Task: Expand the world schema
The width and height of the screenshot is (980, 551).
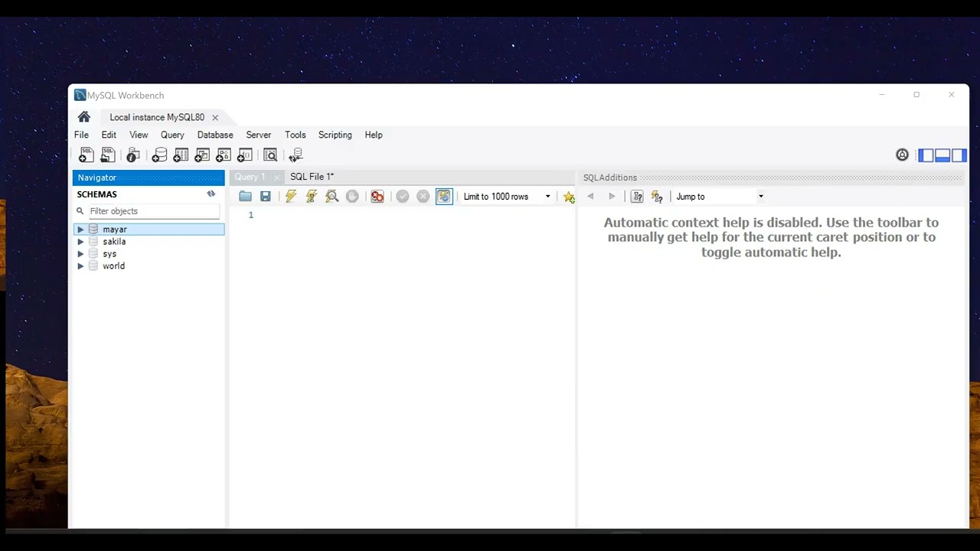Action: point(80,266)
